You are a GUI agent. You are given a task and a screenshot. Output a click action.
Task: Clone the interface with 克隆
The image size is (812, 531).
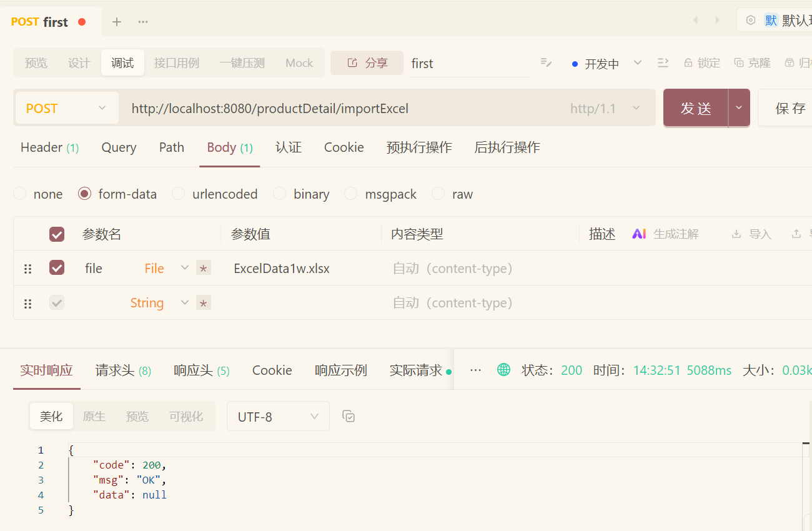point(752,63)
